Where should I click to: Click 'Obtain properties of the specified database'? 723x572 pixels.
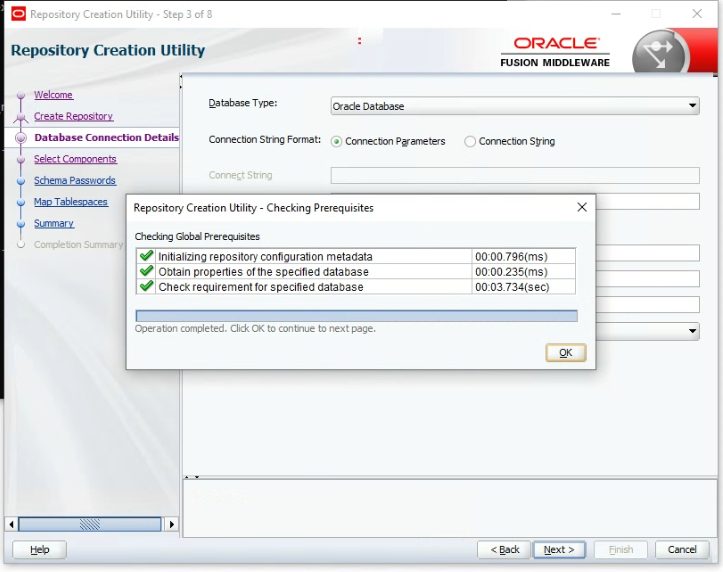click(x=263, y=271)
